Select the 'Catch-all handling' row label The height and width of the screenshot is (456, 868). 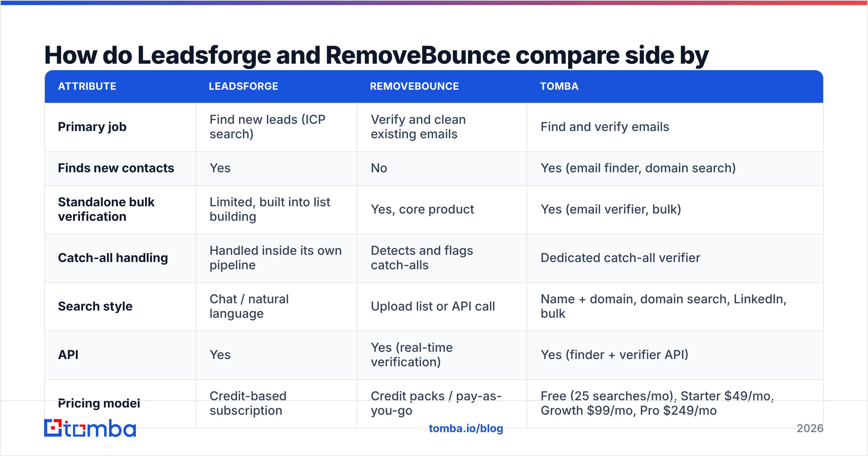[113, 258]
